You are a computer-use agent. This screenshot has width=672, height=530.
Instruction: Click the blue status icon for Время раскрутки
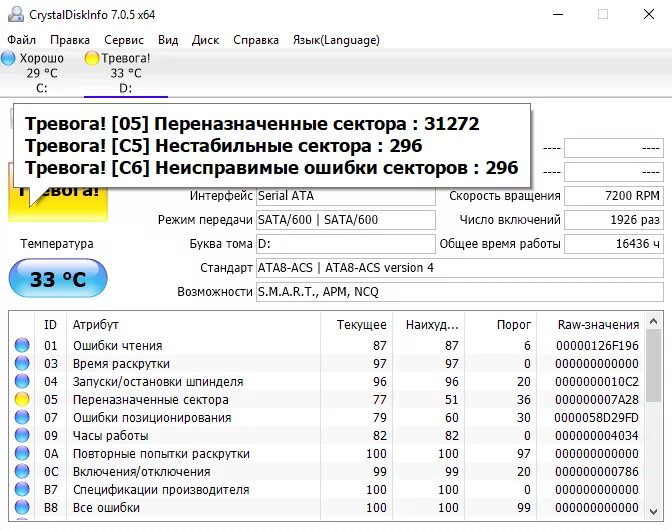(x=22, y=363)
